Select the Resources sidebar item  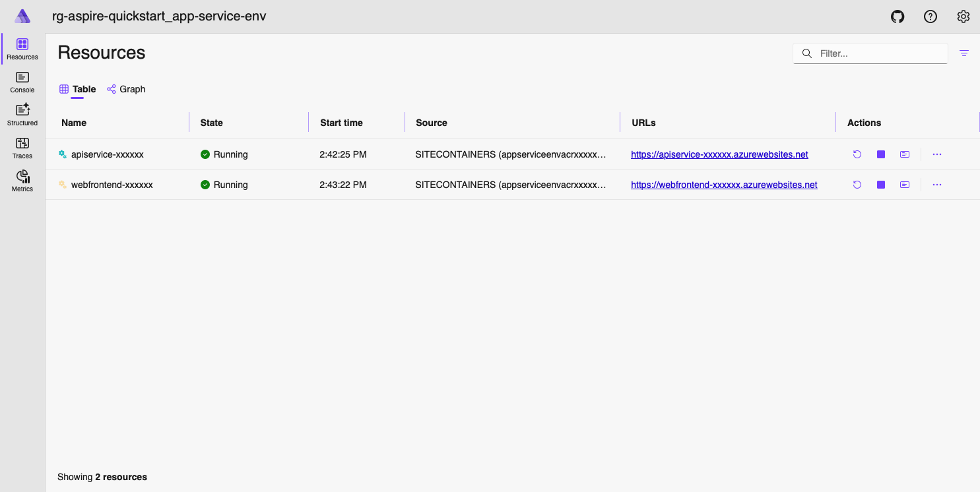22,48
